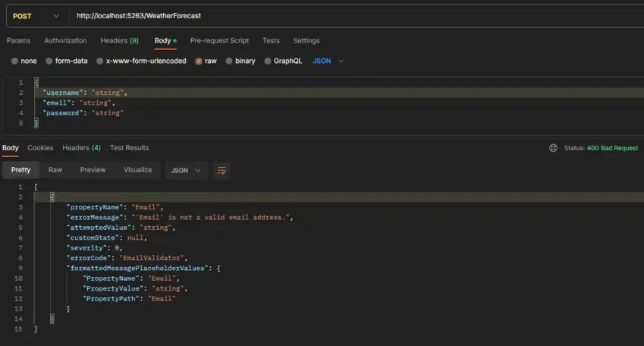Click the Raw response view button
Image resolution: width=644 pixels, height=346 pixels.
55,170
